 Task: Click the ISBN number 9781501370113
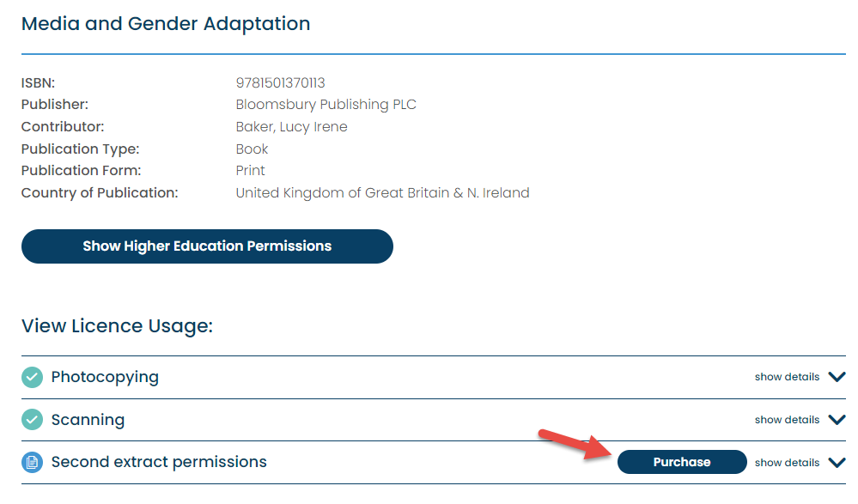[x=281, y=83]
